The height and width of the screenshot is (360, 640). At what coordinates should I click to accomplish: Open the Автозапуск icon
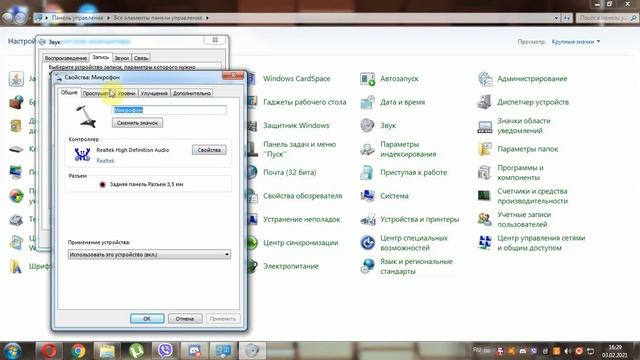click(367, 79)
